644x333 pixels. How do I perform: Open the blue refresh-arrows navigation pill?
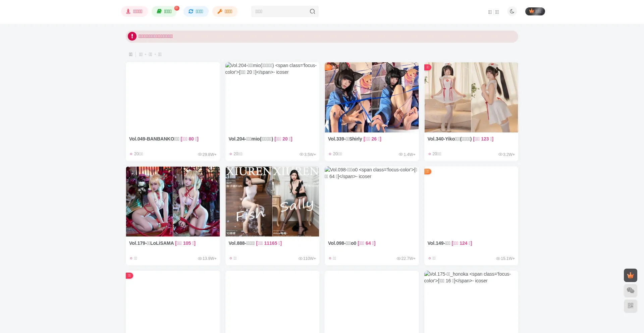pyautogui.click(x=196, y=11)
